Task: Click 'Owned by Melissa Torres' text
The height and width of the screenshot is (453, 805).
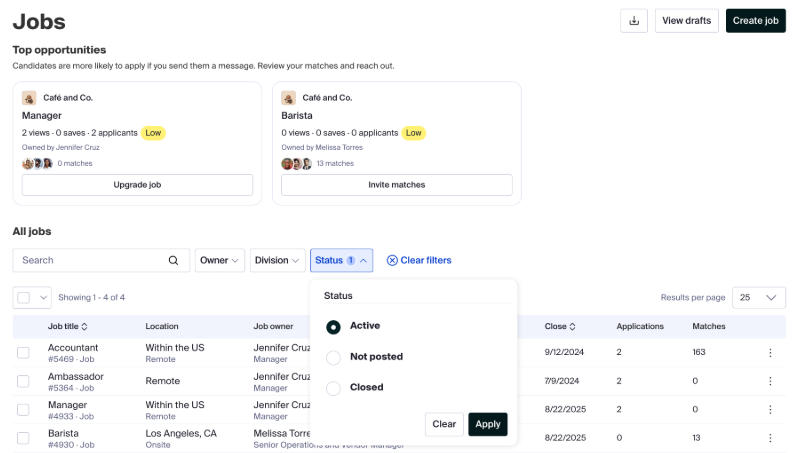Action: (322, 147)
